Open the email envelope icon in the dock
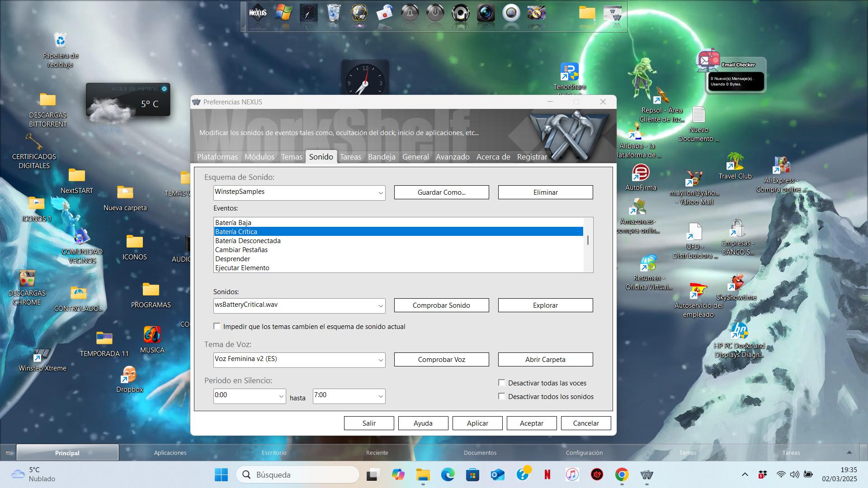 pos(384,13)
